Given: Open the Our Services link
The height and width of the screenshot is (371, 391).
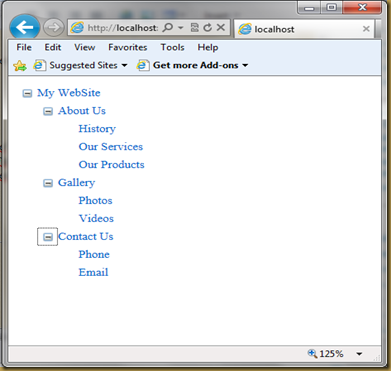Looking at the screenshot, I should click(x=111, y=147).
